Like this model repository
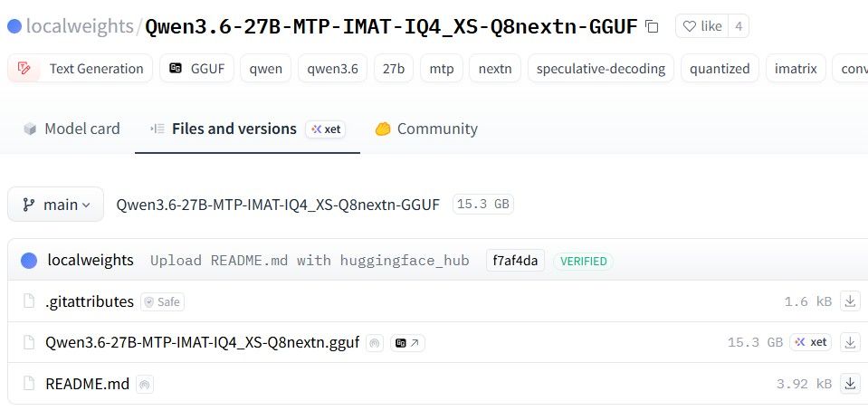The height and width of the screenshot is (420, 868). click(x=702, y=26)
